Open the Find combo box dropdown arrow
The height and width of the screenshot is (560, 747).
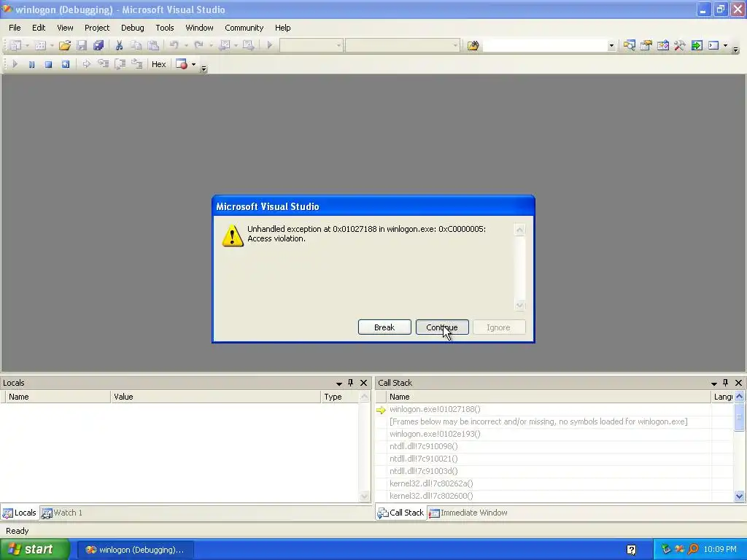pos(611,46)
